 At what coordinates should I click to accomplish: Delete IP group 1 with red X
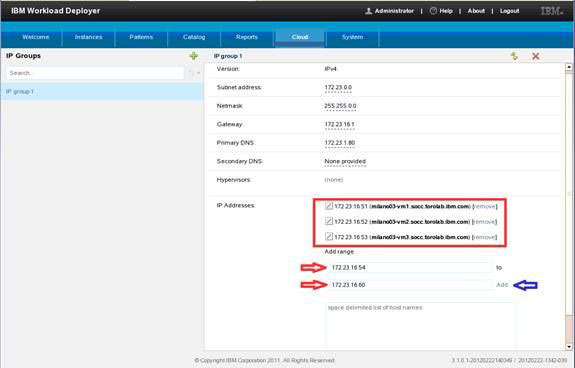535,56
